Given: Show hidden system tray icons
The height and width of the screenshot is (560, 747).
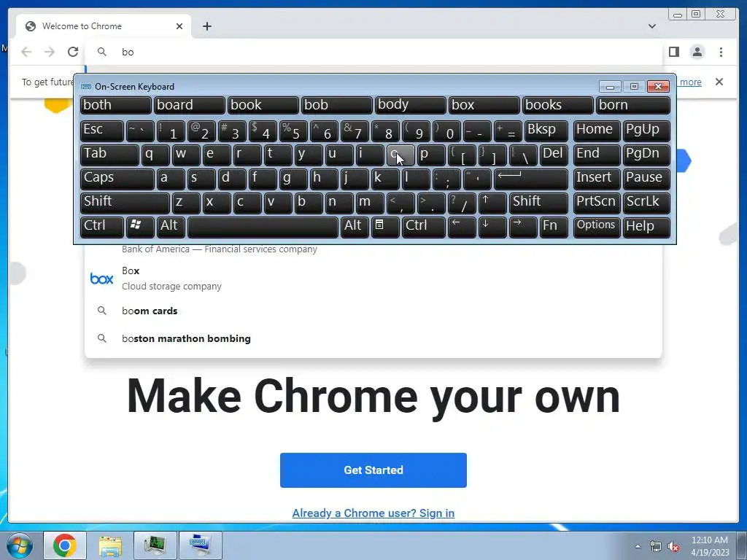Looking at the screenshot, I should point(638,546).
